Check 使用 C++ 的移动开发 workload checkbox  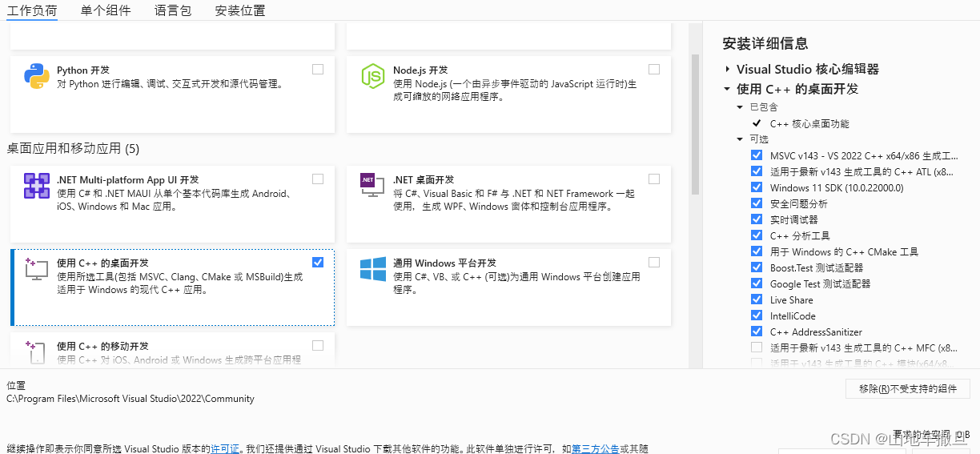[x=318, y=346]
